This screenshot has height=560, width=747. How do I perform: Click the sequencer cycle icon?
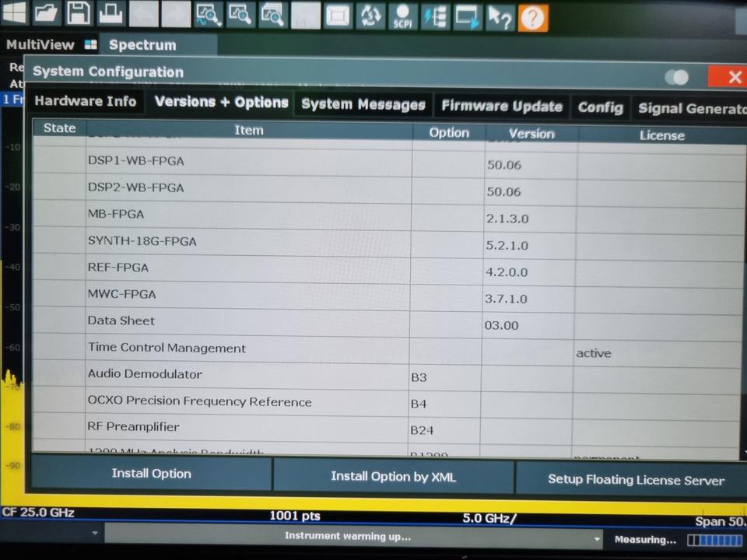tap(370, 17)
